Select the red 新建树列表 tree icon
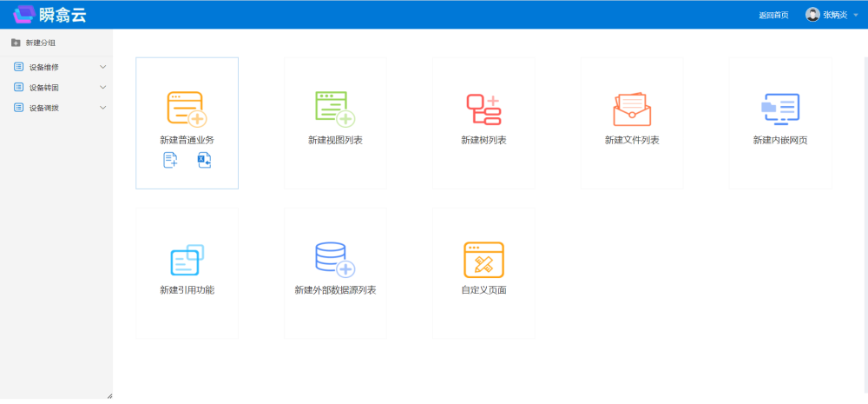This screenshot has width=868, height=404. click(483, 109)
